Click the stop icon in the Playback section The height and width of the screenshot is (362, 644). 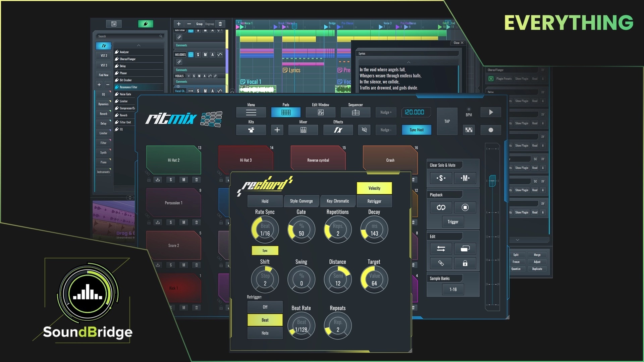[465, 207]
